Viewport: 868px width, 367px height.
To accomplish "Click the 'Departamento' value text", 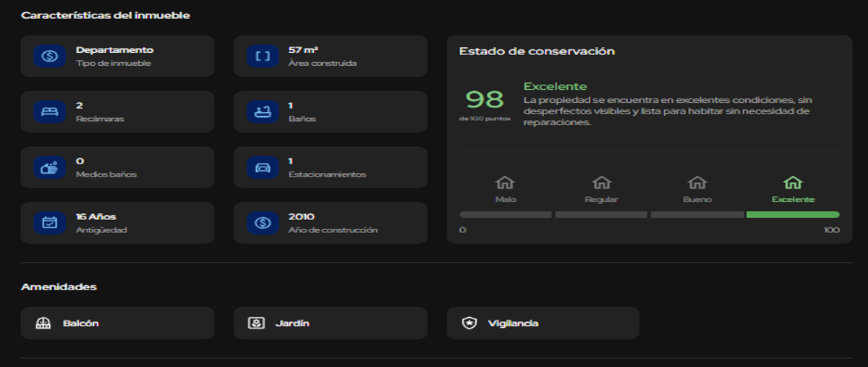I will (114, 50).
